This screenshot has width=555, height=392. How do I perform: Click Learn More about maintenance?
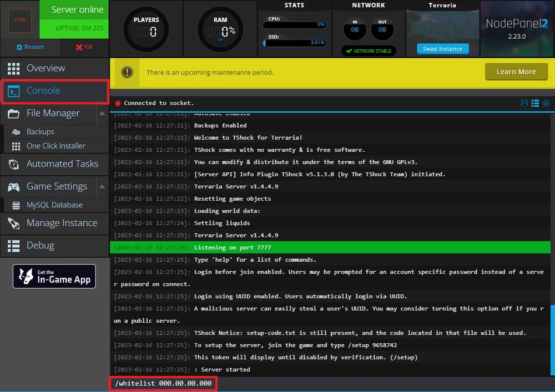coord(516,72)
